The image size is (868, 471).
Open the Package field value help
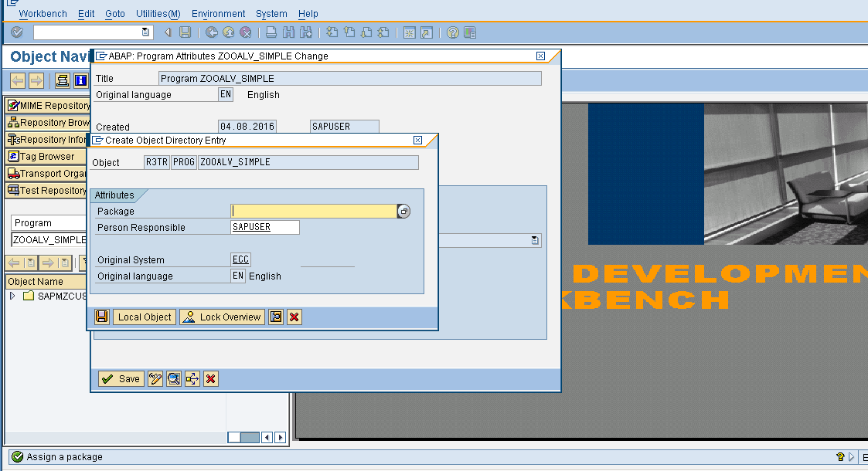coord(403,211)
